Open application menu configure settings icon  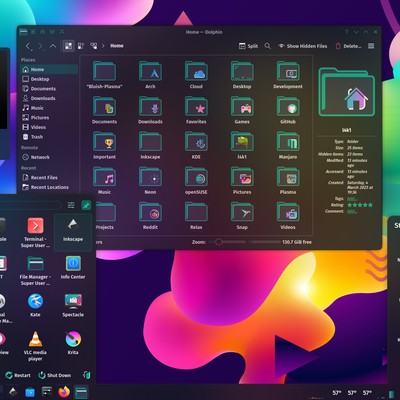tap(71, 205)
